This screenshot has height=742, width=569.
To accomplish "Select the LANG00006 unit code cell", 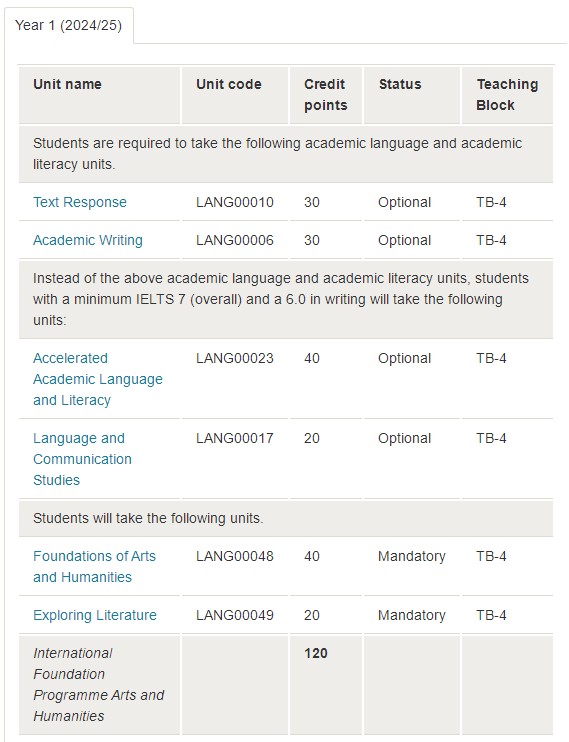I will coord(235,240).
